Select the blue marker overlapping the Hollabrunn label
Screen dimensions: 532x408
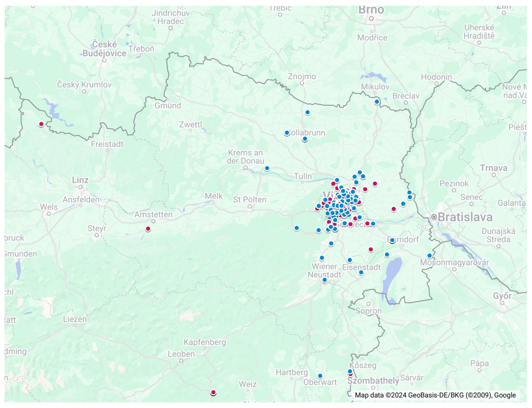pos(287,133)
